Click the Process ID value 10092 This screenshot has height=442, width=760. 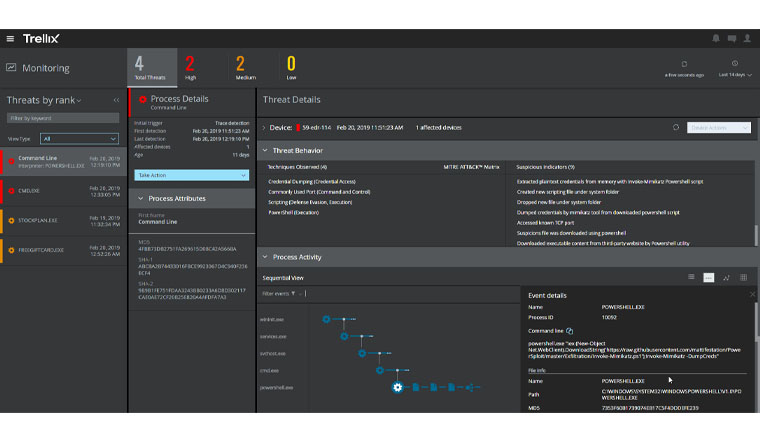[x=609, y=317]
